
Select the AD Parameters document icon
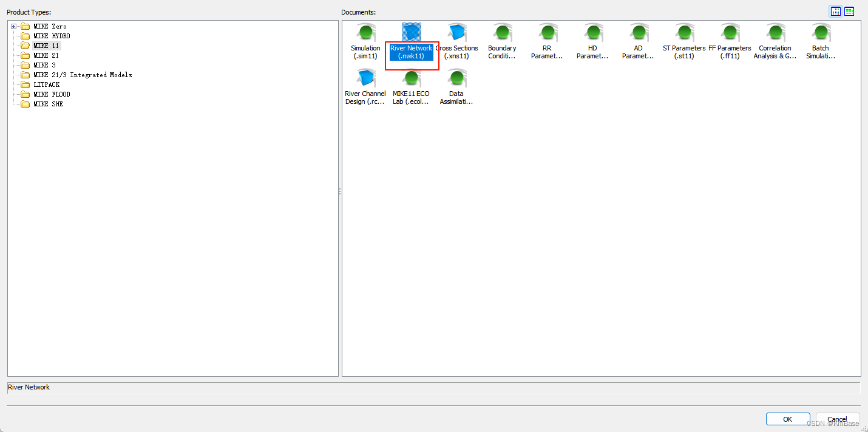pyautogui.click(x=639, y=33)
